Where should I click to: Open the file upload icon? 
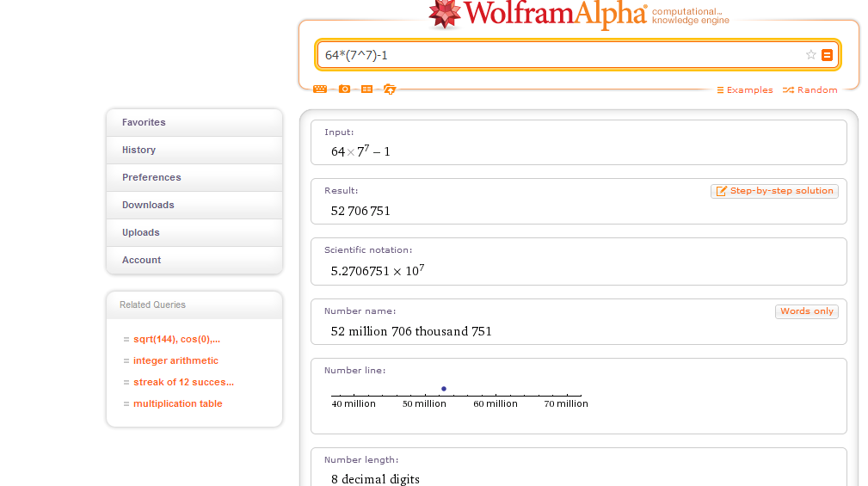coord(390,89)
